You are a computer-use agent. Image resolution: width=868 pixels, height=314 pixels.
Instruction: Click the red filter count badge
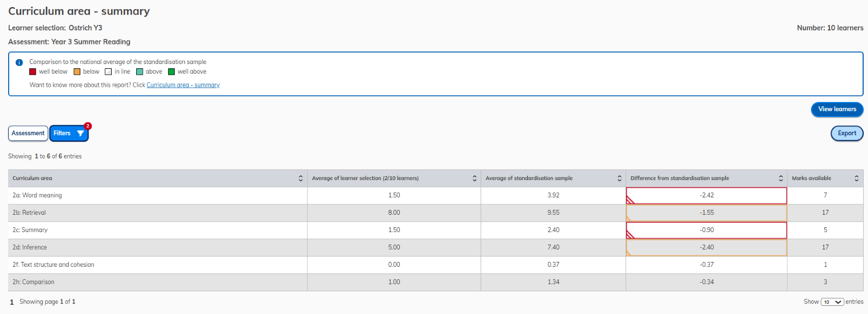88,126
